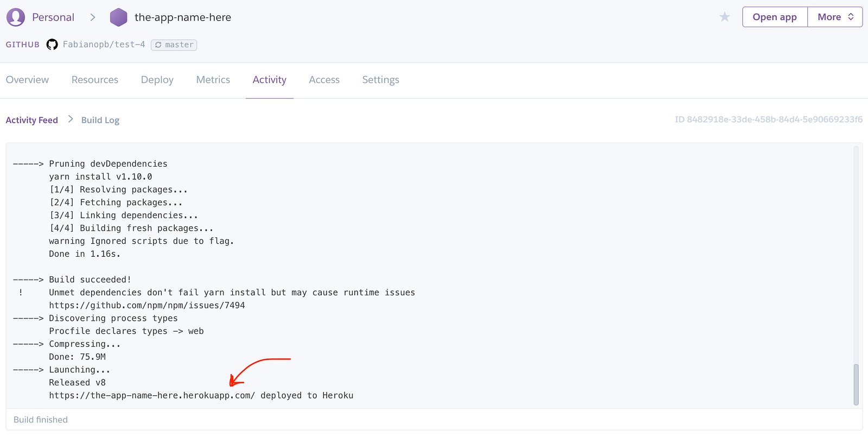Open the Settings tab

click(381, 80)
